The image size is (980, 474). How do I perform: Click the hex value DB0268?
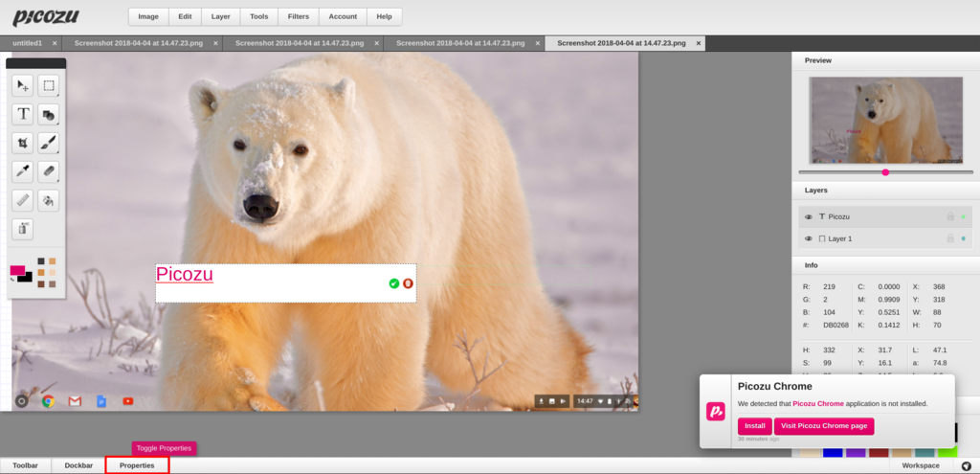835,326
